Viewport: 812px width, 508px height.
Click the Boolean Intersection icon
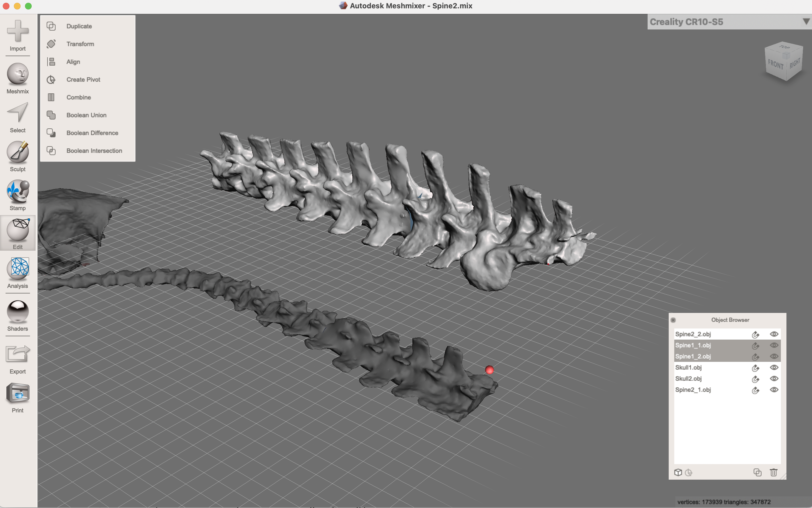point(51,151)
